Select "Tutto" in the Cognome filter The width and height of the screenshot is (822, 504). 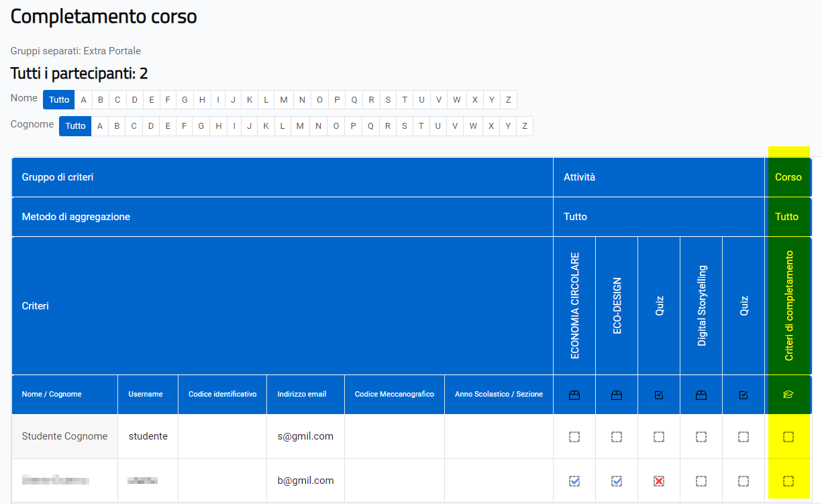(75, 126)
